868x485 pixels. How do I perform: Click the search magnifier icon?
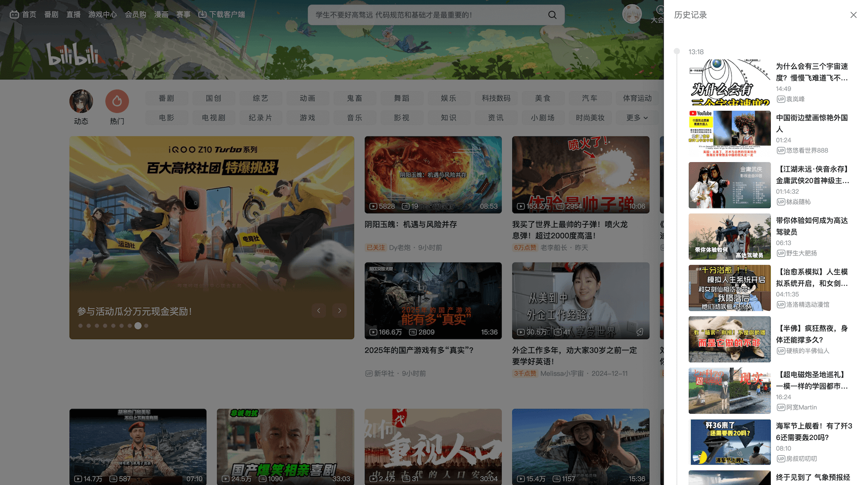(x=552, y=15)
